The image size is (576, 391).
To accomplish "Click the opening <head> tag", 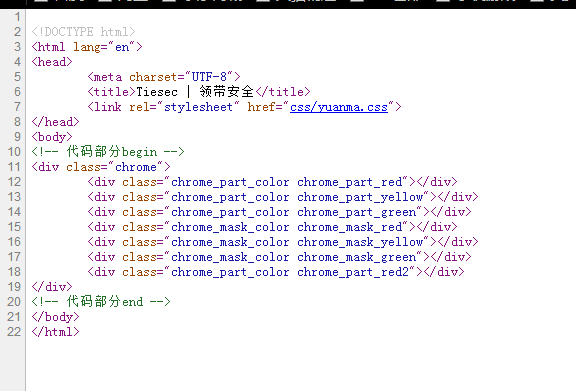I will click(x=52, y=62).
